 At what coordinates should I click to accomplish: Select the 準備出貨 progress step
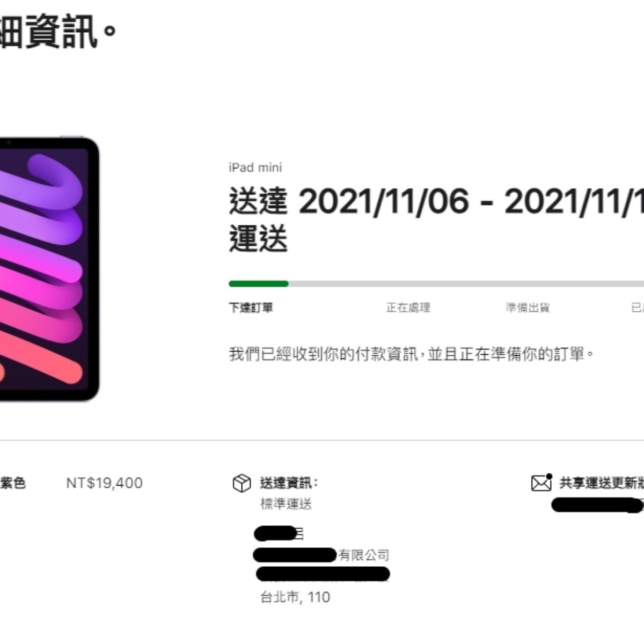click(528, 308)
